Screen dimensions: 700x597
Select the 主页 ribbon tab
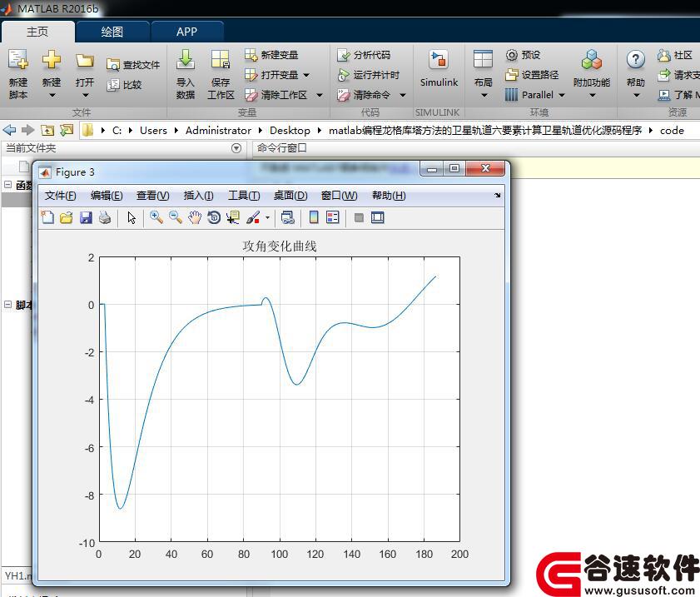pos(37,32)
